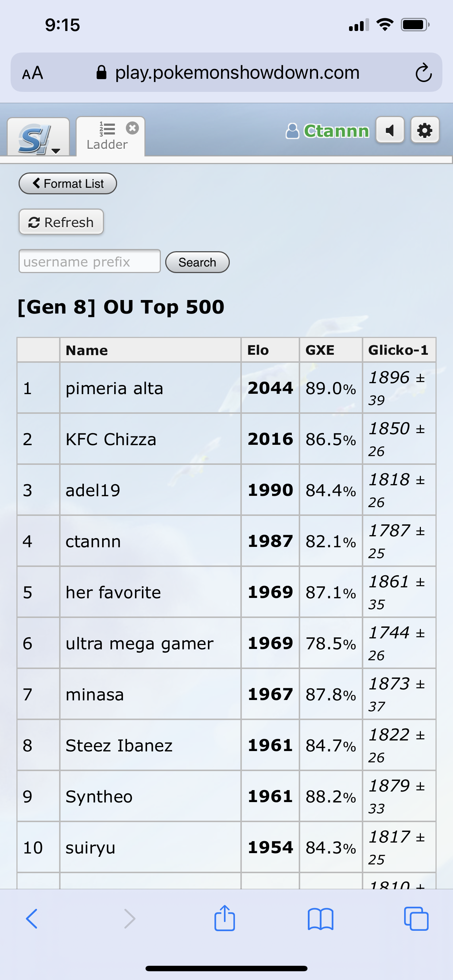Refresh the ladder rankings
Image resolution: width=453 pixels, height=980 pixels.
61,222
